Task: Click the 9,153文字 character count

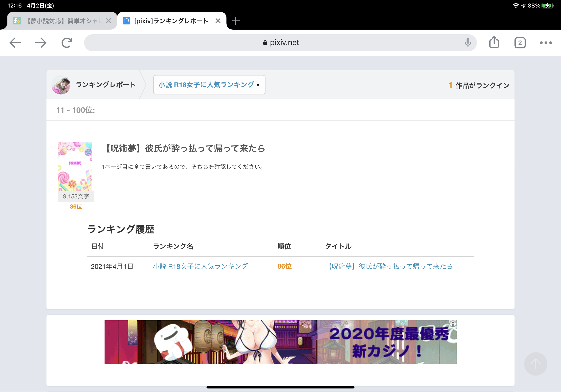Action: 76,196
